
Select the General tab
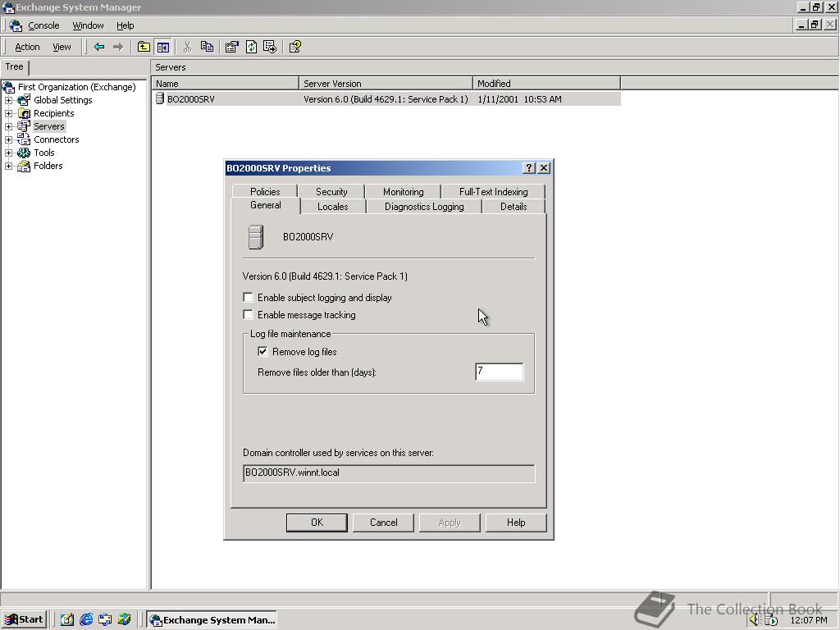click(266, 205)
